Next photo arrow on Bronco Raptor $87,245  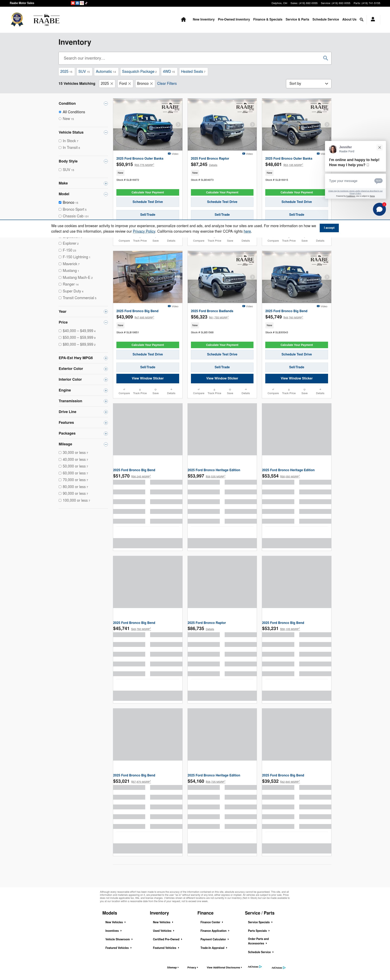click(252, 124)
